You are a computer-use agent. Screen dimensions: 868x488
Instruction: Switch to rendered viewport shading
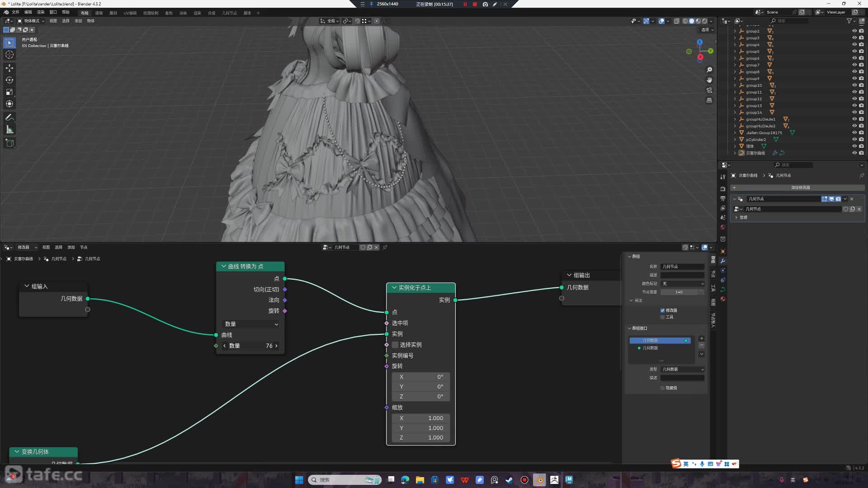pos(704,21)
